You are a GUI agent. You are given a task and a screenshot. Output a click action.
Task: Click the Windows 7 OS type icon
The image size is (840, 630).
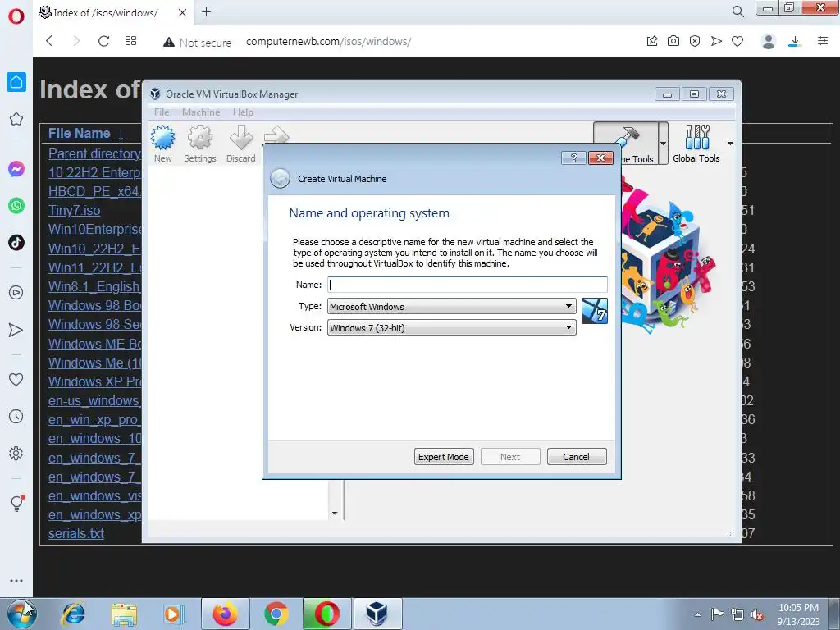pos(595,311)
